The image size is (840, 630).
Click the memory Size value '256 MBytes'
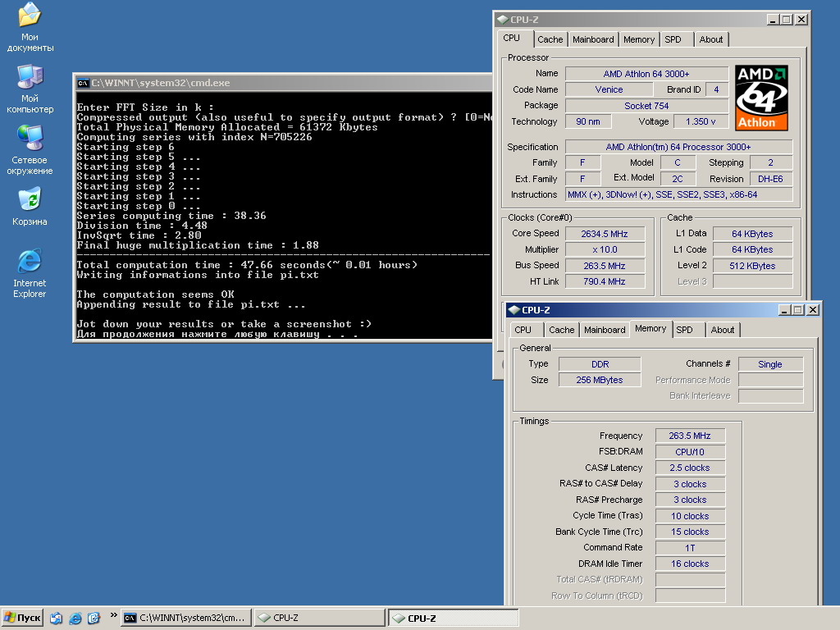click(x=600, y=380)
